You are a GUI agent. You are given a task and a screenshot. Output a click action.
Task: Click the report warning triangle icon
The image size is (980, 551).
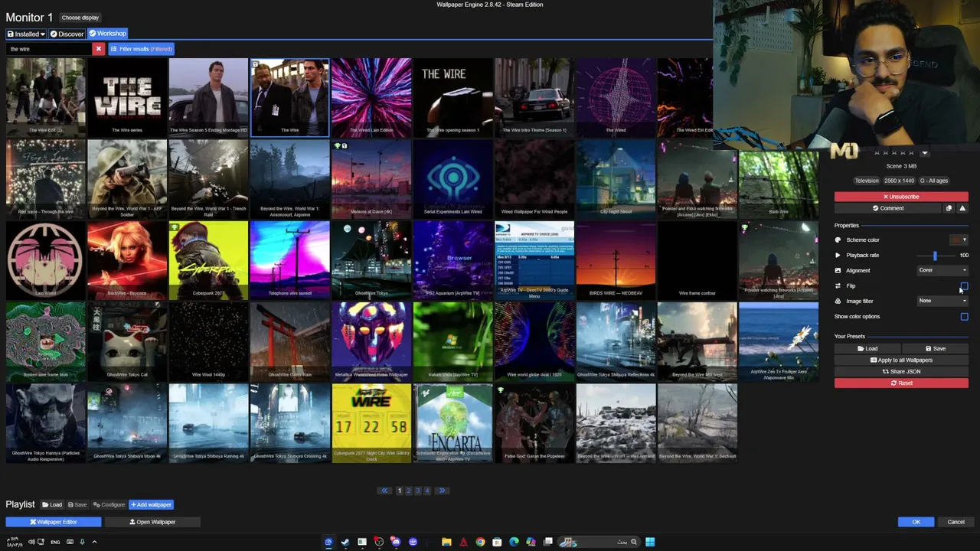tap(962, 208)
